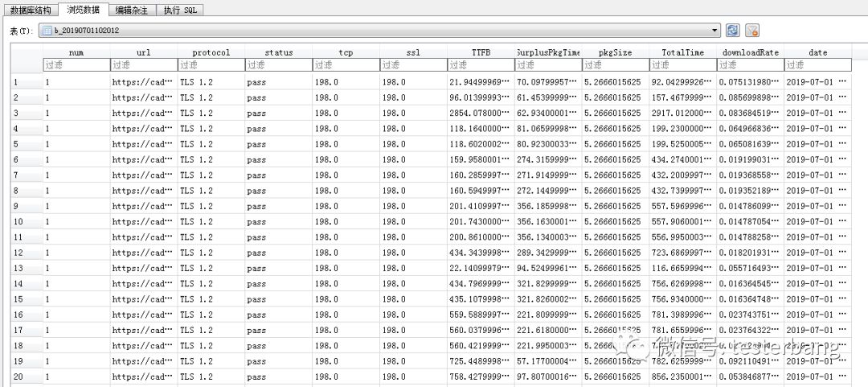Select TotalTime cell 856.2350001

pyautogui.click(x=683, y=377)
